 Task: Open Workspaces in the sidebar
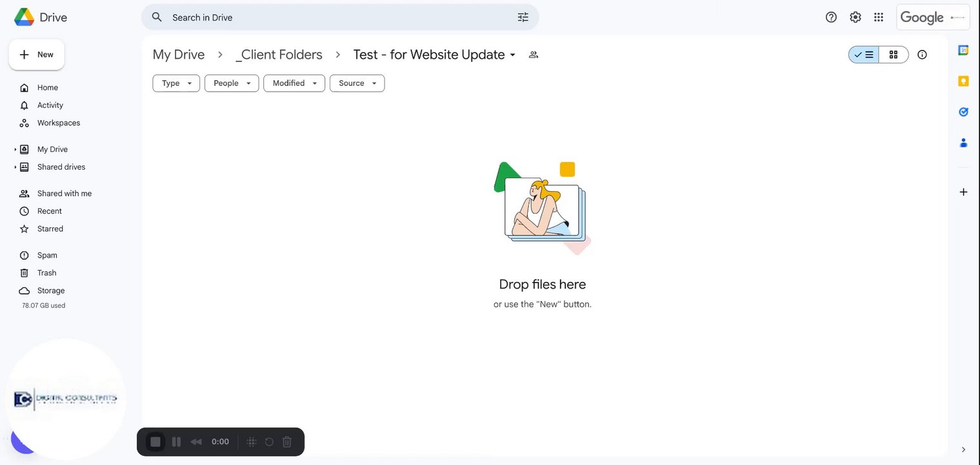coord(58,123)
